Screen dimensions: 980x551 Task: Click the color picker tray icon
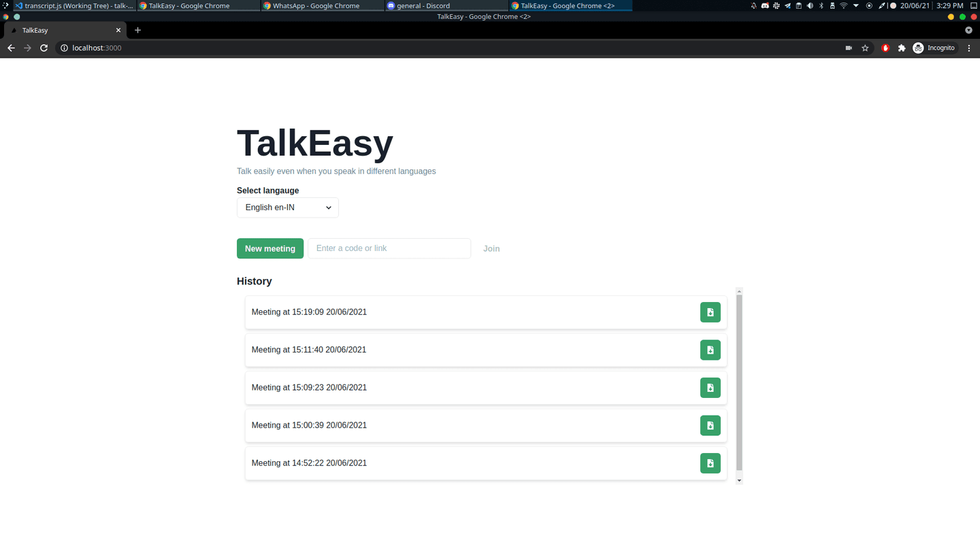coord(882,5)
